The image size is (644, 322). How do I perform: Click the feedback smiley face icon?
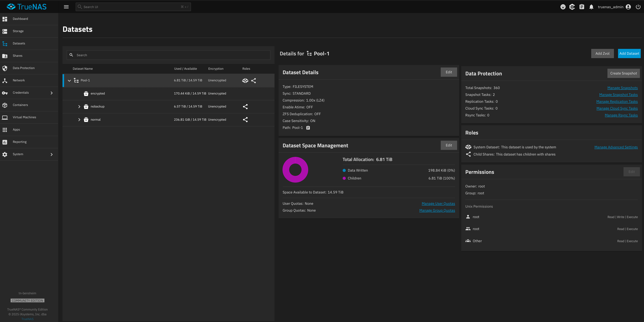563,7
